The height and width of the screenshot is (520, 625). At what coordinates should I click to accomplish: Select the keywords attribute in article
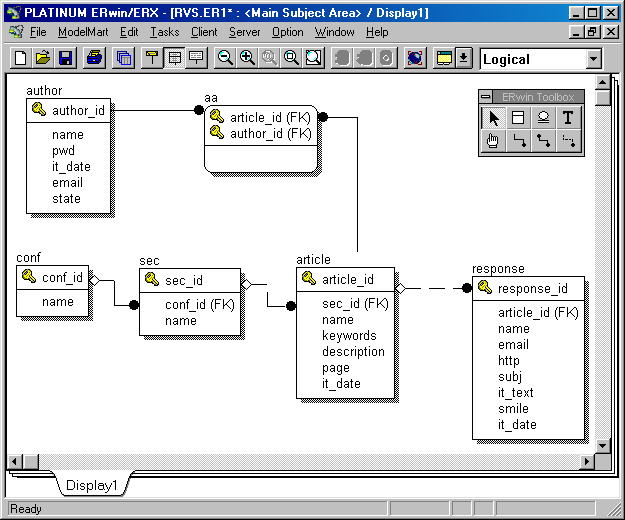click(349, 336)
